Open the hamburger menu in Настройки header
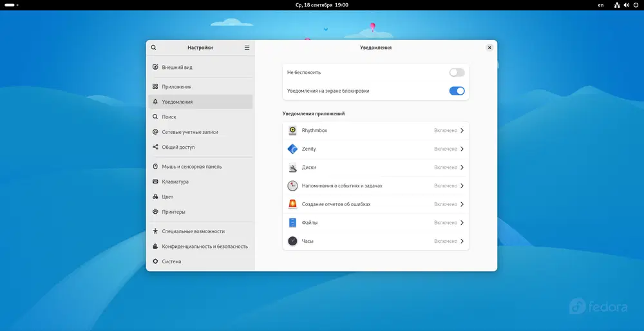 [x=247, y=48]
